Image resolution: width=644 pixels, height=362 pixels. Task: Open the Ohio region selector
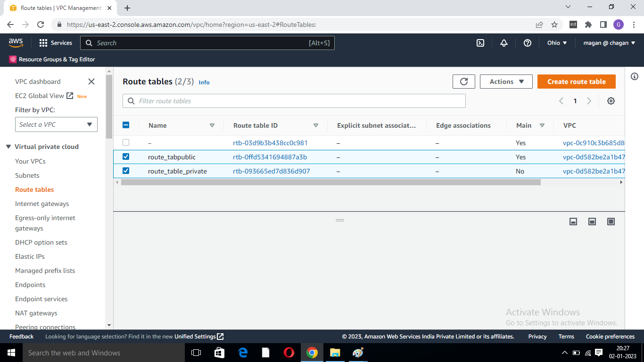[x=557, y=42]
